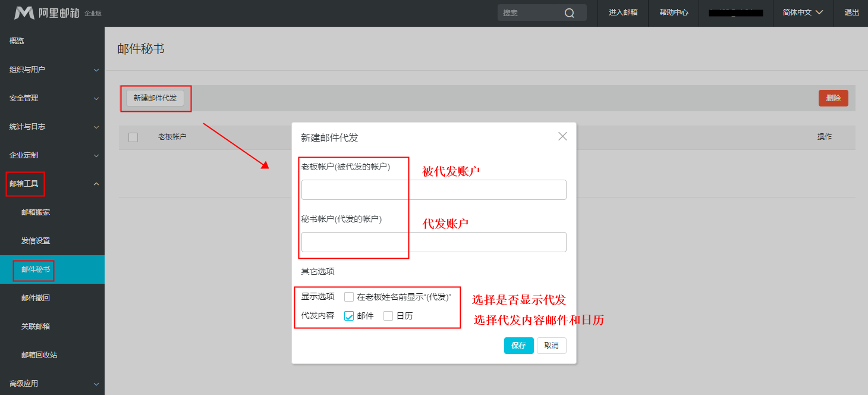Collapse 邮箱工具 chevron
Viewport: 868px width, 395px height.
coord(96,184)
